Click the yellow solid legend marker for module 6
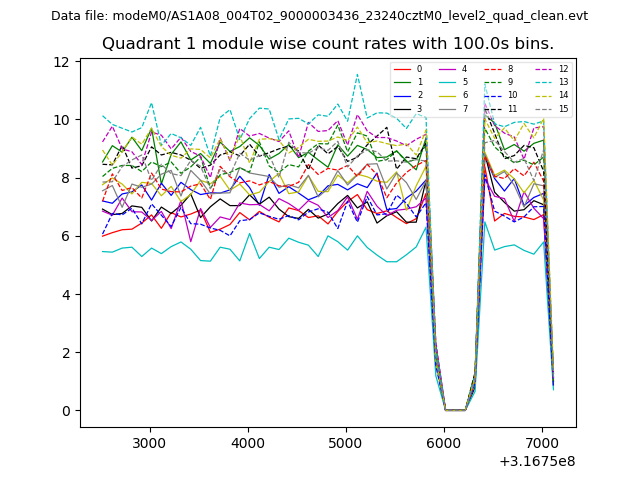 [x=446, y=95]
